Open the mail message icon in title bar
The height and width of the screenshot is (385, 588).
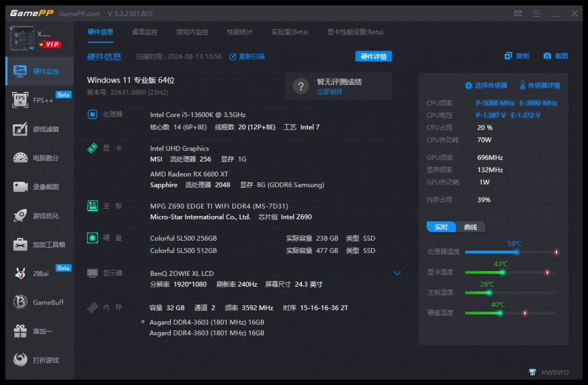click(518, 14)
